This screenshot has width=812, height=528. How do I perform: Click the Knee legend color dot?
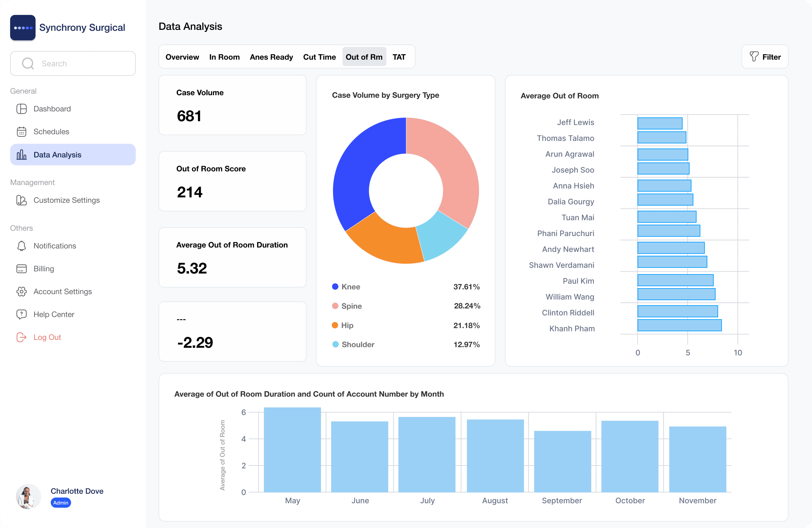(335, 287)
